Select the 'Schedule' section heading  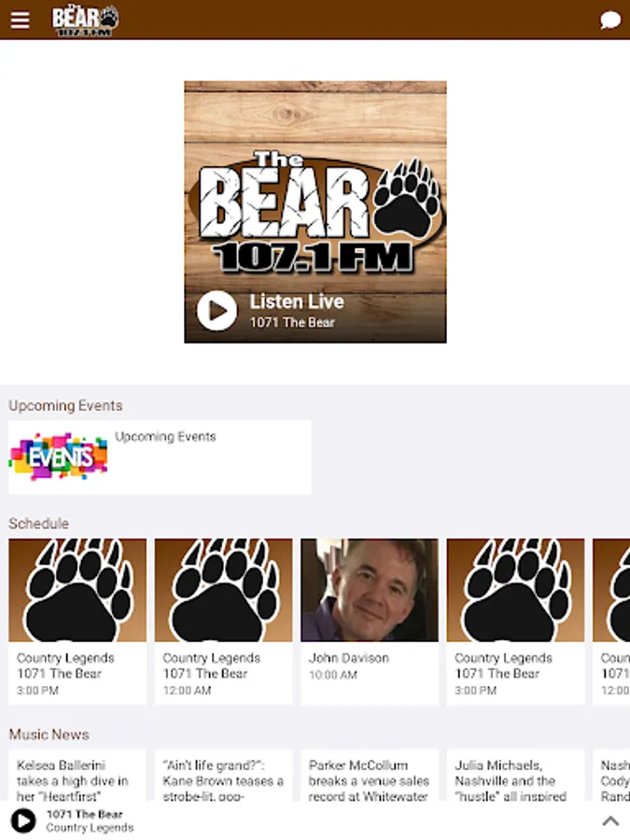[38, 524]
